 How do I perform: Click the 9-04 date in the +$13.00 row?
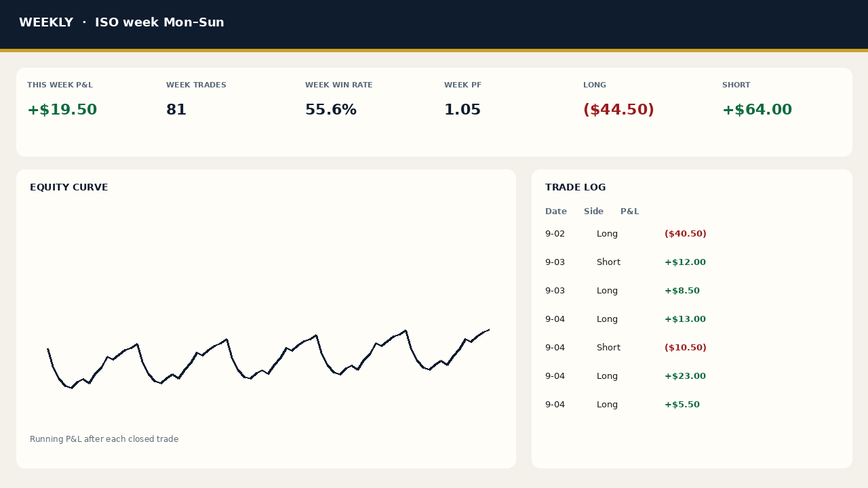click(555, 319)
